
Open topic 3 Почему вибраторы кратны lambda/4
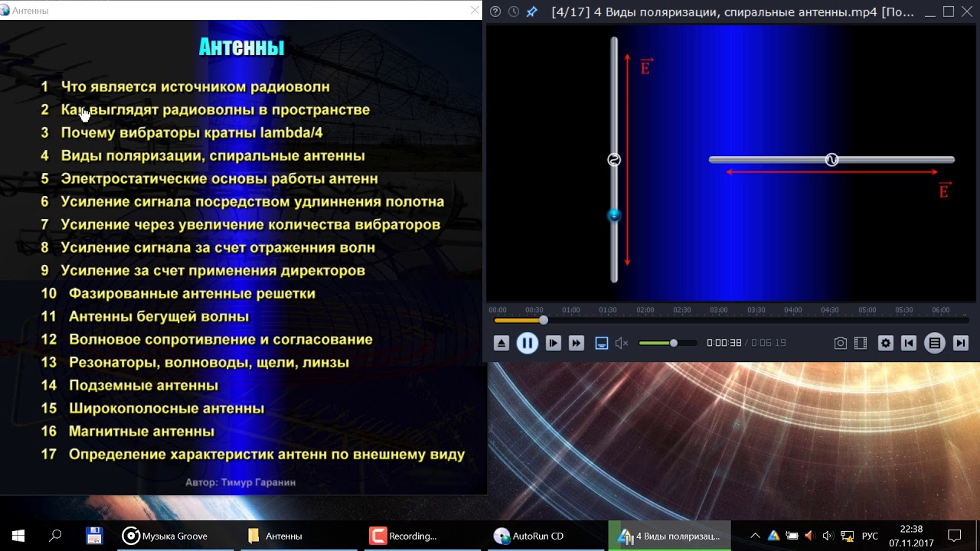tap(181, 133)
